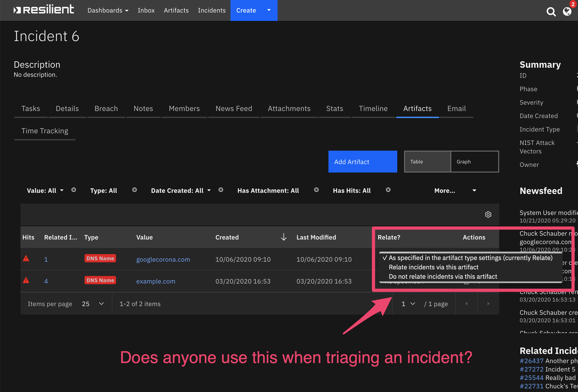Open the notifications globe icon

coord(567,11)
